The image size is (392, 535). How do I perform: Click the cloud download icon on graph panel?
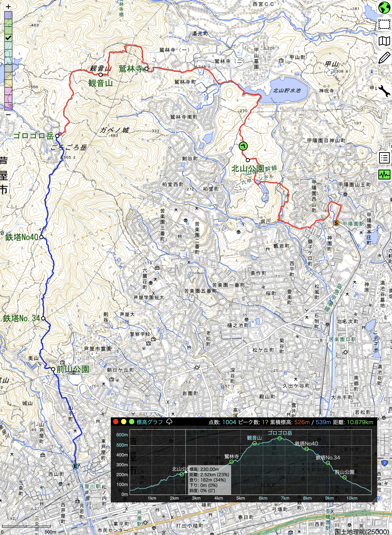tap(169, 422)
